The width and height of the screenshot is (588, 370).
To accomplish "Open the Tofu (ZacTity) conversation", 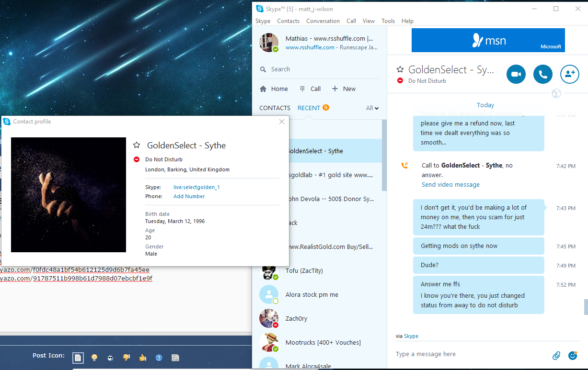I will coord(317,270).
